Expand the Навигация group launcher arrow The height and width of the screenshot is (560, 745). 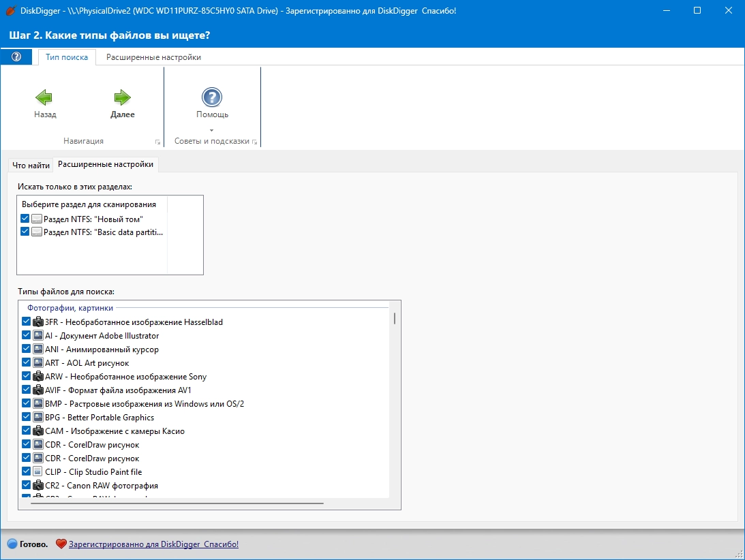157,142
